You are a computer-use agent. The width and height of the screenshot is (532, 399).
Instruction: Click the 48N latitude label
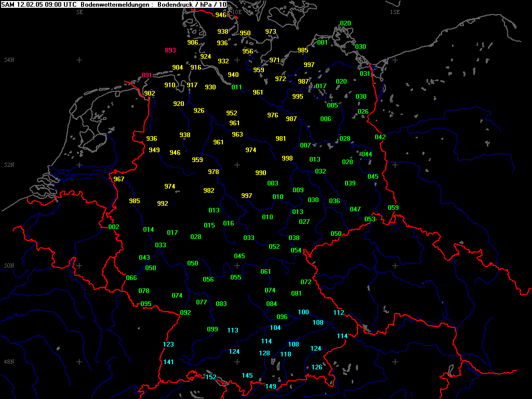(x=8, y=362)
